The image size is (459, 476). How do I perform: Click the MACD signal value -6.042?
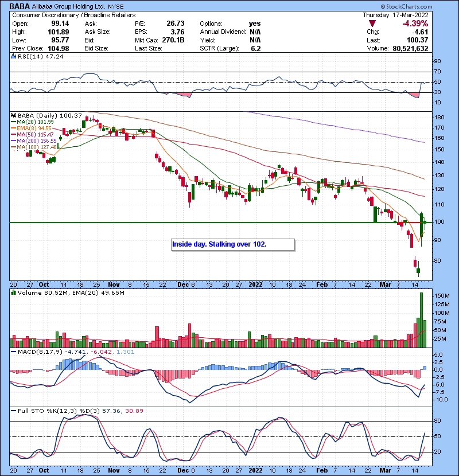101,352
